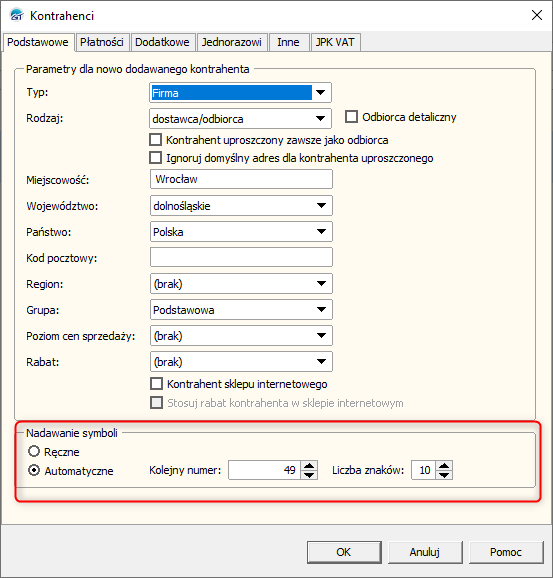Screen dimensions: 553x578
Task: Click the Miejscowość field with Wrocław
Action: coord(241,179)
